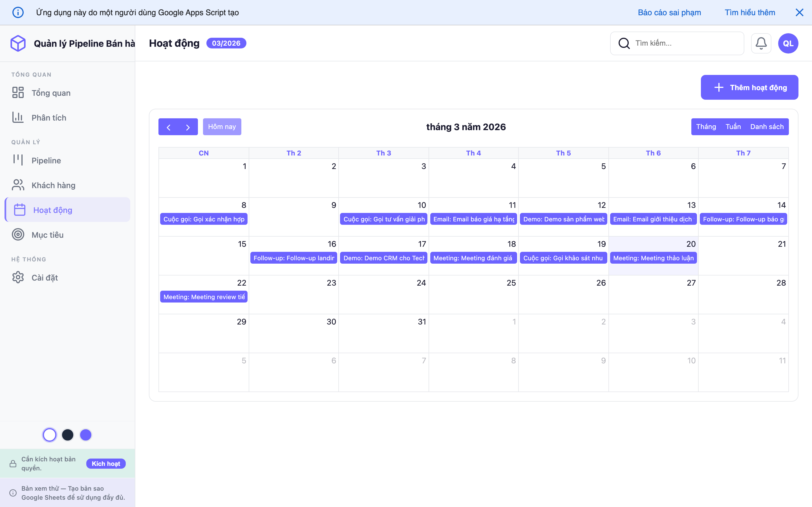The height and width of the screenshot is (507, 812).
Task: Go to next month with right chevron
Action: pyautogui.click(x=188, y=127)
